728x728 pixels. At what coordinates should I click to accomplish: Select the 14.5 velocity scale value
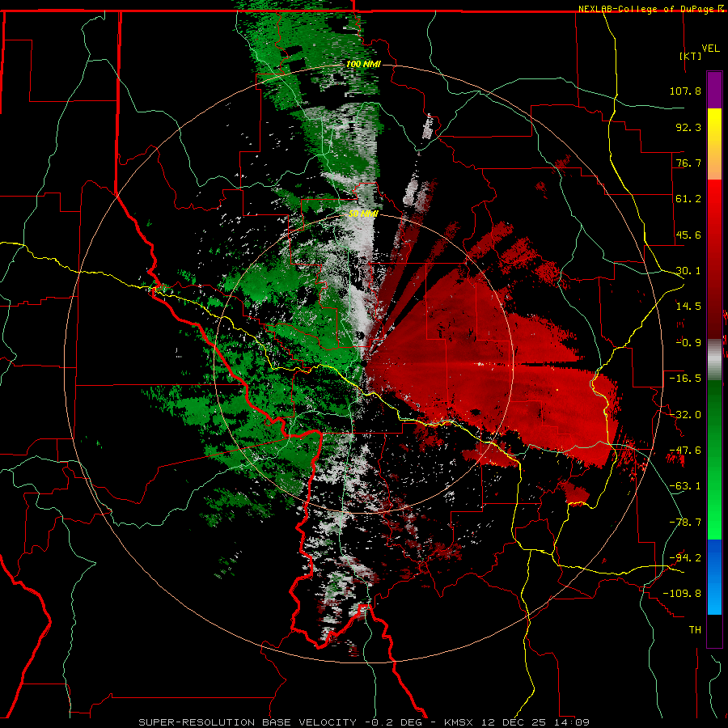[688, 307]
